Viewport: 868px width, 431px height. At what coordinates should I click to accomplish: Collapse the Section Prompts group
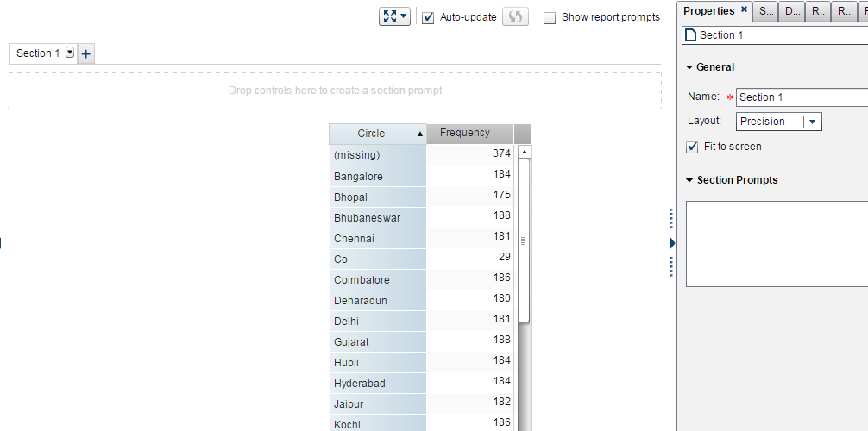(689, 180)
